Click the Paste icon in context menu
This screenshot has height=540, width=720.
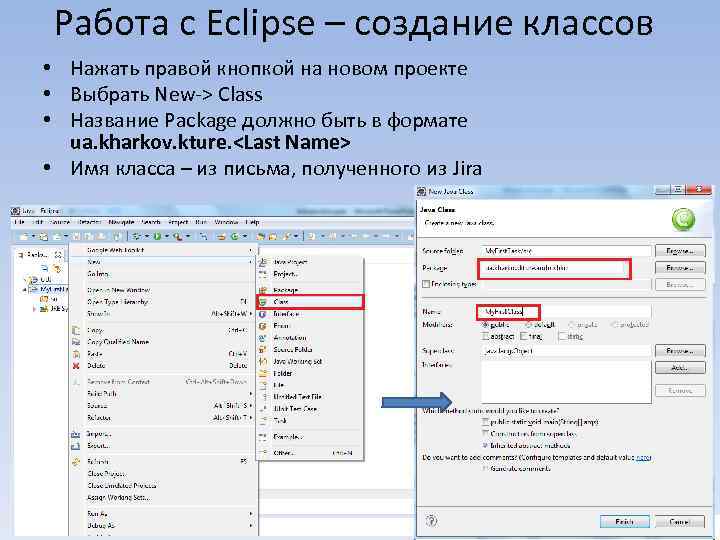click(x=76, y=354)
